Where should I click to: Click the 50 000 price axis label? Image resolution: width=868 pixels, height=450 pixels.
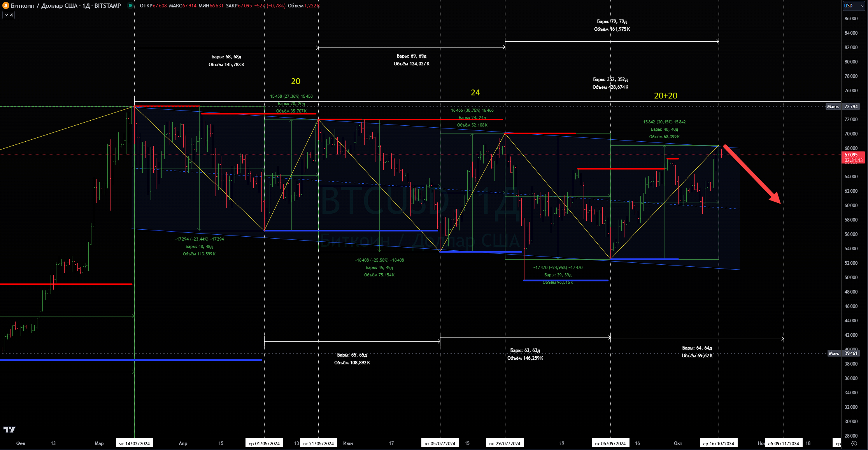tap(851, 278)
